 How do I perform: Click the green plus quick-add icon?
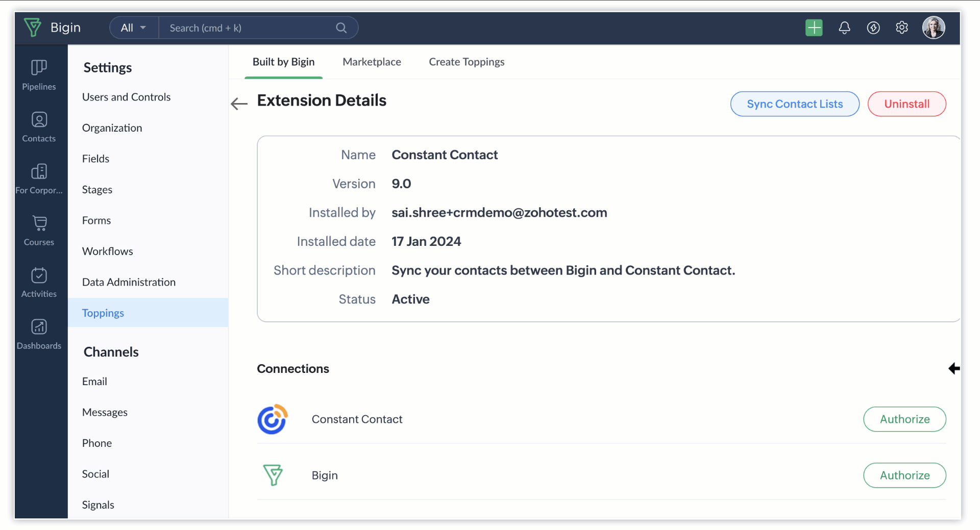(x=814, y=28)
